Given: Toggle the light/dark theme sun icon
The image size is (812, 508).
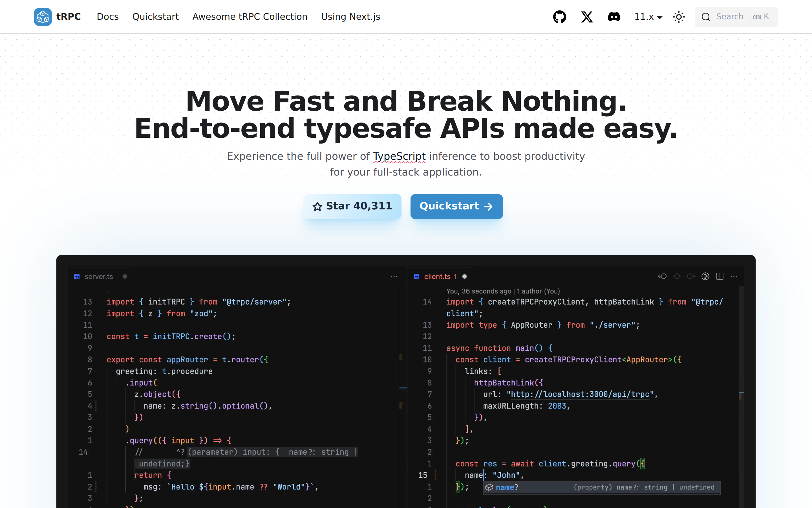Looking at the screenshot, I should (x=679, y=17).
